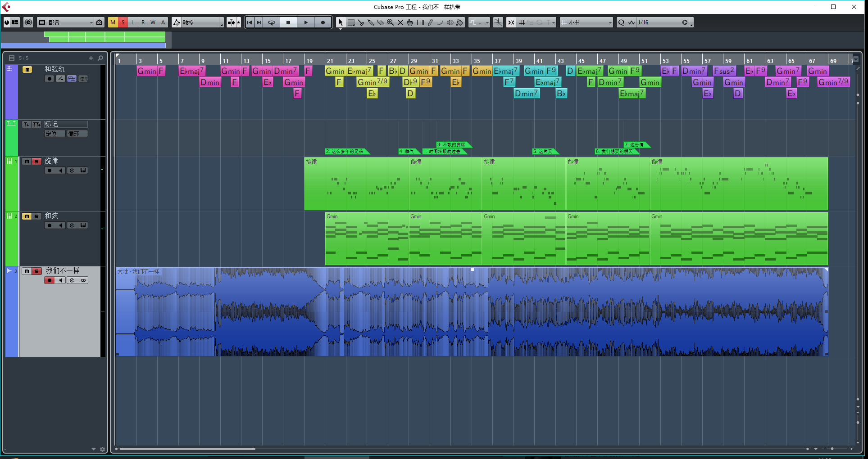
Task: Open the track list settings gear
Action: (x=102, y=449)
